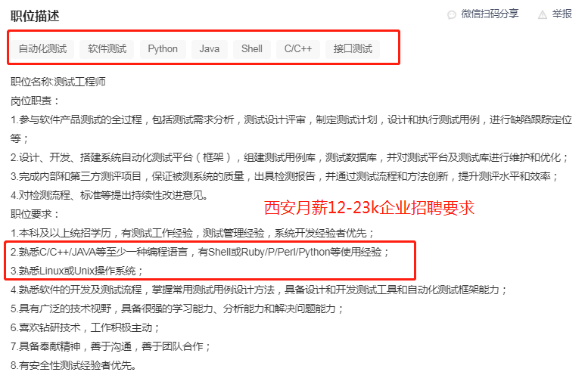588x372 pixels.
Task: Click the text 职位名称:测试工程师
Action: pos(58,82)
